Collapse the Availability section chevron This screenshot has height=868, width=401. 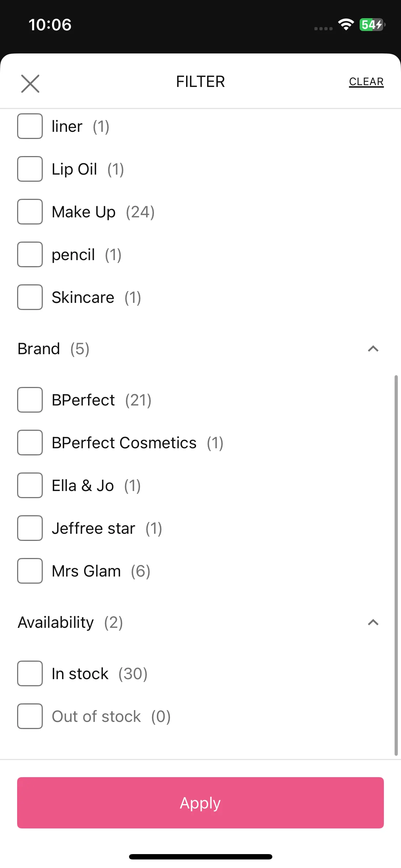point(373,622)
